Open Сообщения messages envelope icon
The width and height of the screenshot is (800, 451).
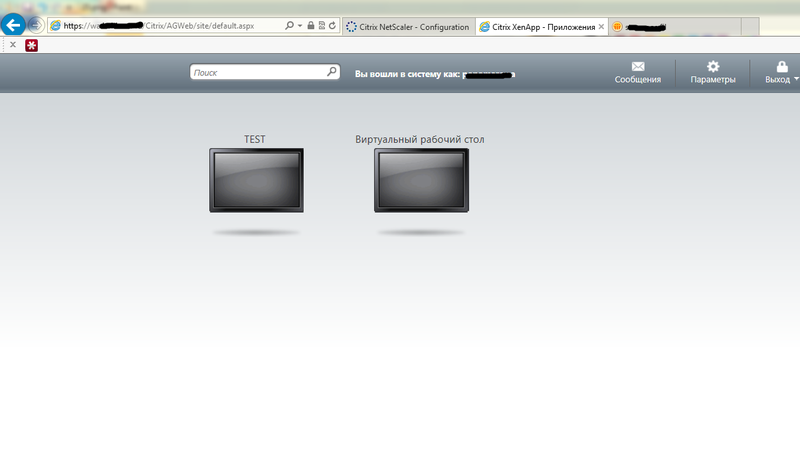tap(638, 66)
